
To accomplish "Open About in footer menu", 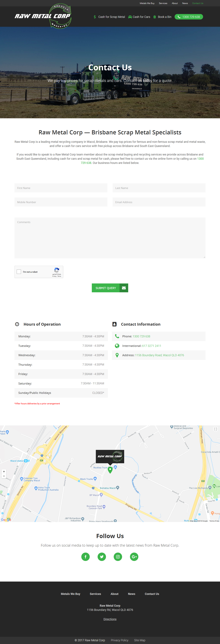I will (114, 594).
